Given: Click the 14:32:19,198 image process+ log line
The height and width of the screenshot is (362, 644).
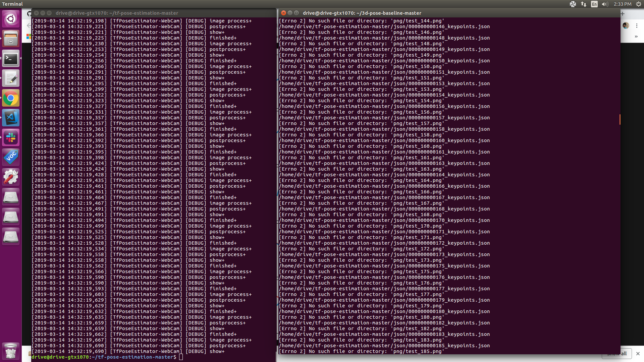Looking at the screenshot, I should [142, 21].
